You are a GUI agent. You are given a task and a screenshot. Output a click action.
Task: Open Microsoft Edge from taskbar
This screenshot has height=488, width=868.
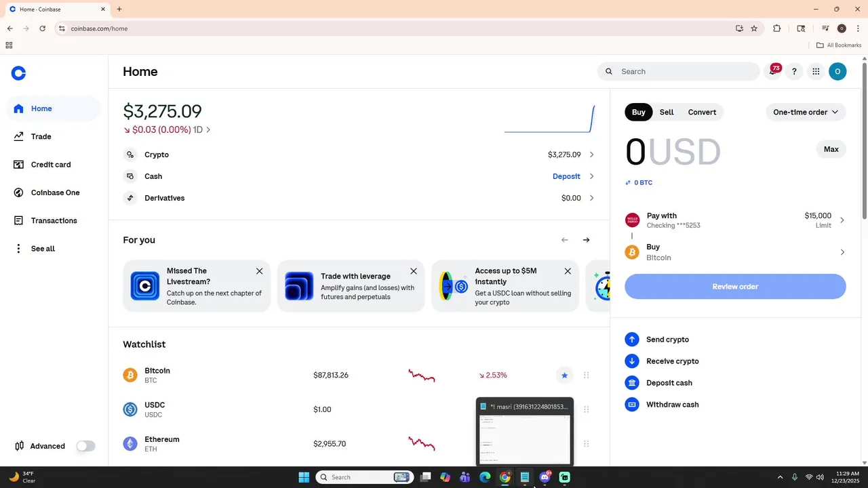tap(485, 477)
